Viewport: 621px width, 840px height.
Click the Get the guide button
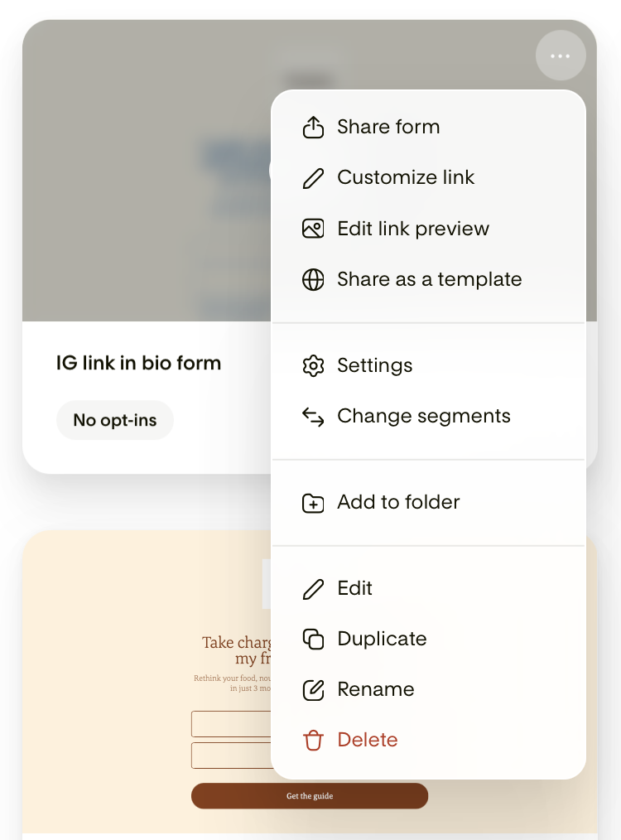(310, 795)
